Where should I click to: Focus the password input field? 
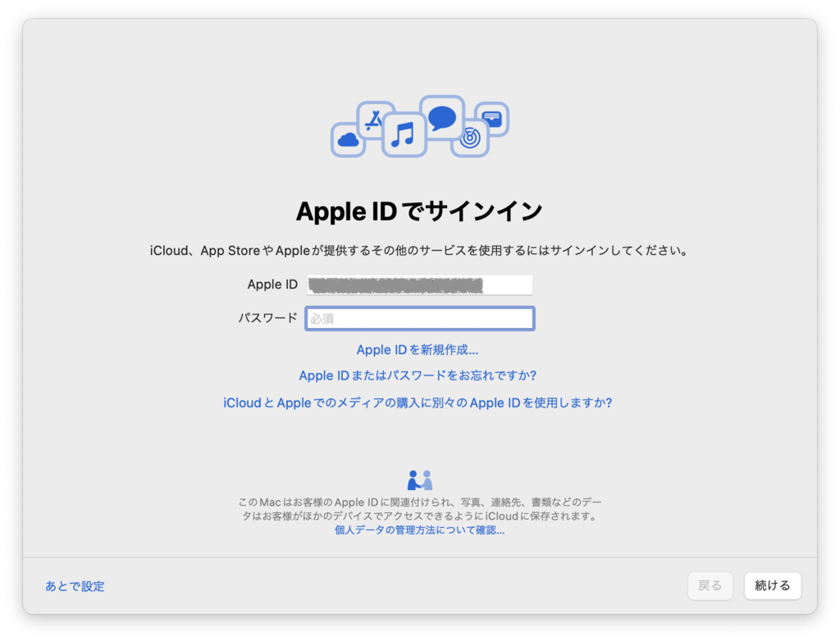[420, 318]
